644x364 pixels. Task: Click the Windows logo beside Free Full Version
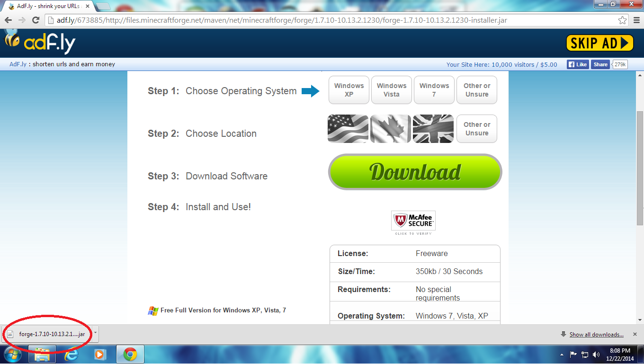[153, 311]
